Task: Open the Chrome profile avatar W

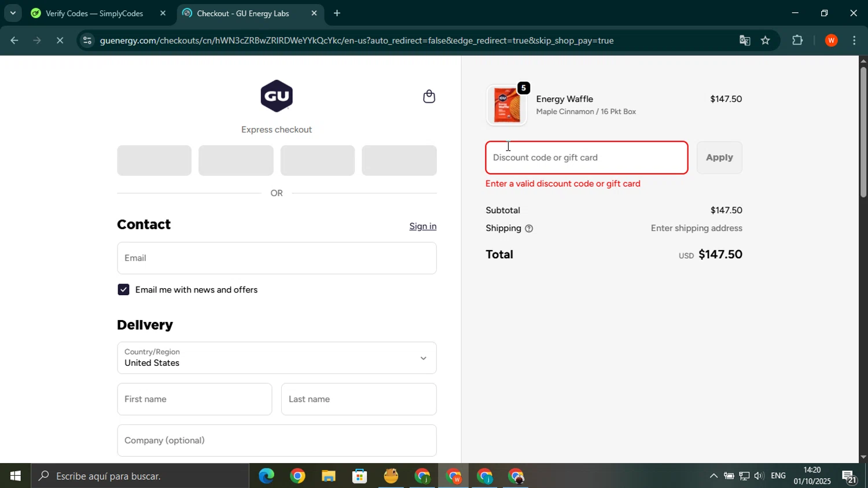Action: (832, 41)
